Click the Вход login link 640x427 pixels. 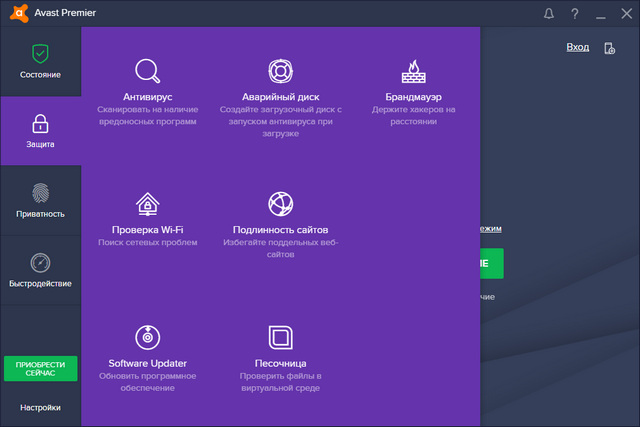578,47
